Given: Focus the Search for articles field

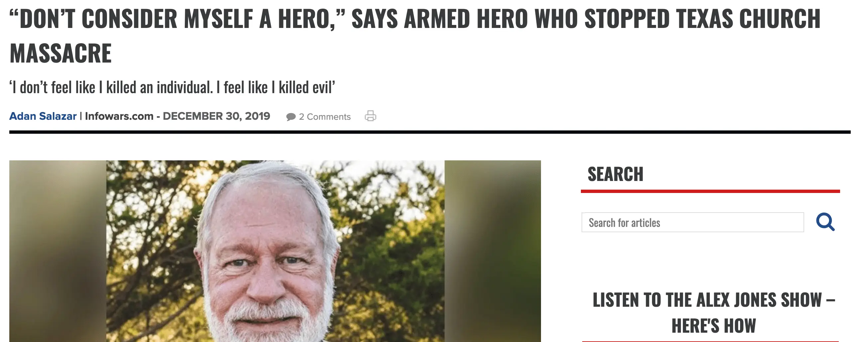Looking at the screenshot, I should (x=693, y=222).
